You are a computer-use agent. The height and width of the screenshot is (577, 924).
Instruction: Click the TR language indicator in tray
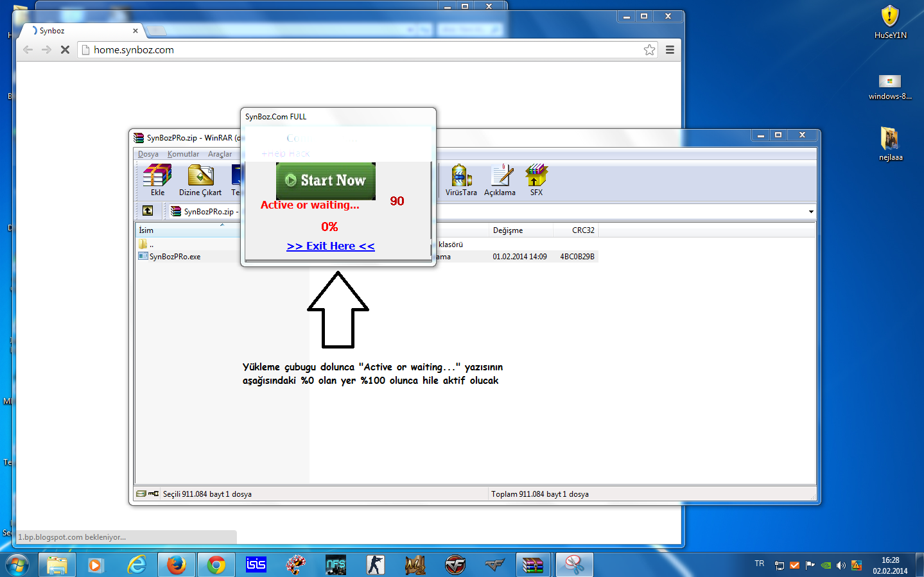click(760, 564)
